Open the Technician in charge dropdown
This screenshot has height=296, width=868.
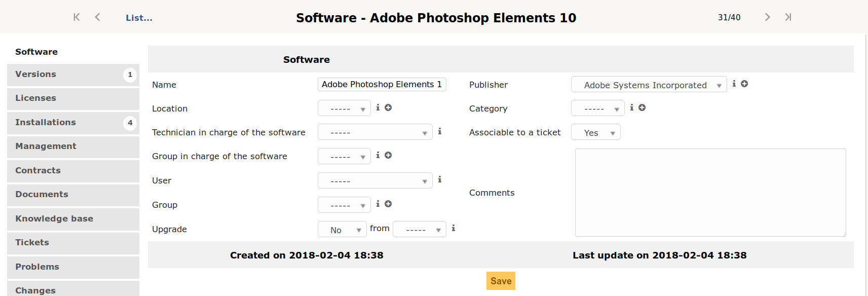375,132
